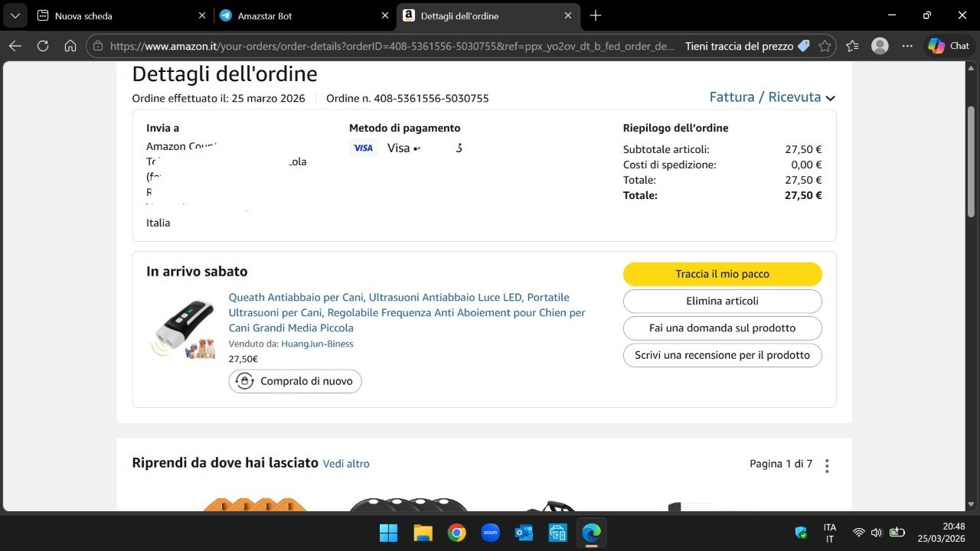This screenshot has height=551, width=980.
Task: Open File Explorer from the taskbar
Action: [423, 532]
